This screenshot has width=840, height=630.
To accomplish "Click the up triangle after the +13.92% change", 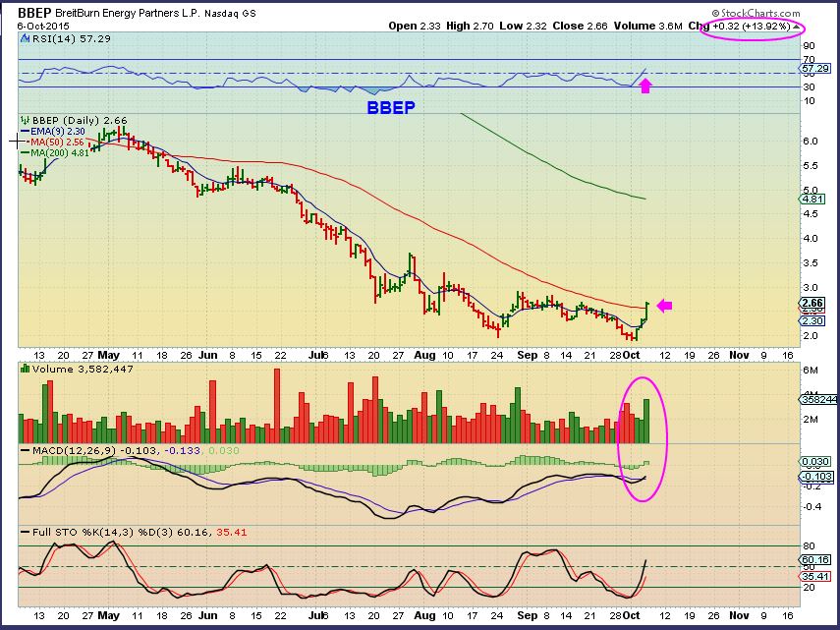I will click(x=796, y=26).
